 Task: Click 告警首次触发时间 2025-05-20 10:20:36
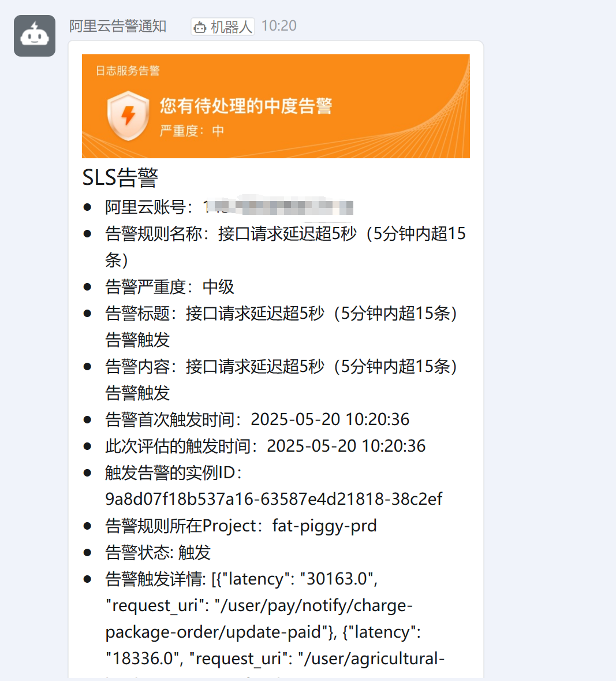(257, 419)
